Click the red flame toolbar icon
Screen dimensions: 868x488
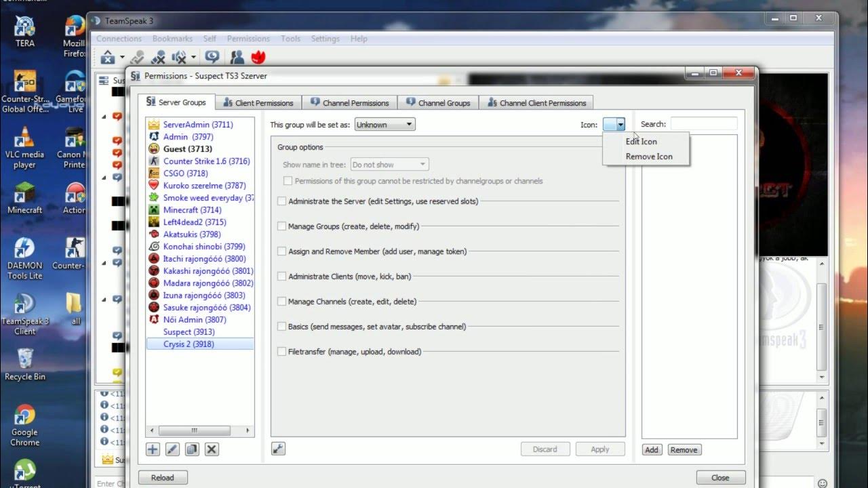point(258,58)
